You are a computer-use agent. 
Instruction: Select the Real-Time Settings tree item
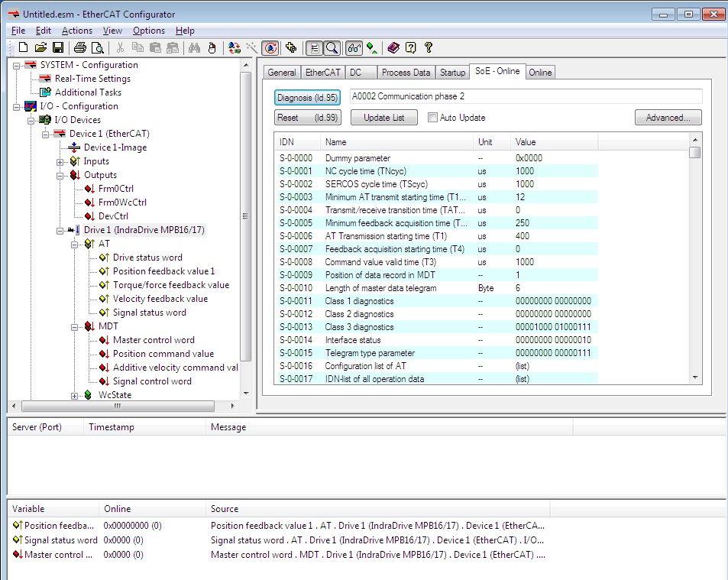(92, 79)
